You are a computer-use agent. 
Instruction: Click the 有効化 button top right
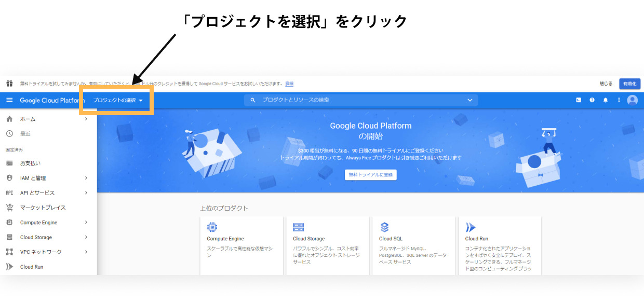click(x=631, y=84)
